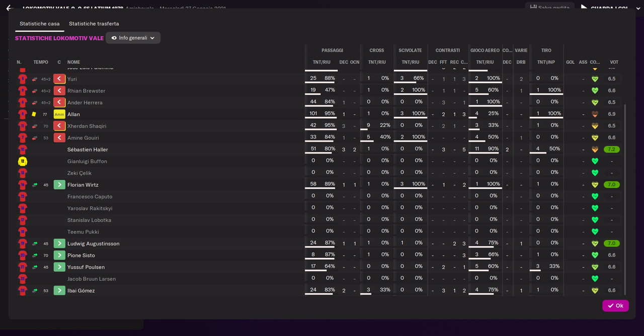Click Amine Gouiri's substituted-off arrow
This screenshot has width=644, height=336.
click(x=59, y=138)
